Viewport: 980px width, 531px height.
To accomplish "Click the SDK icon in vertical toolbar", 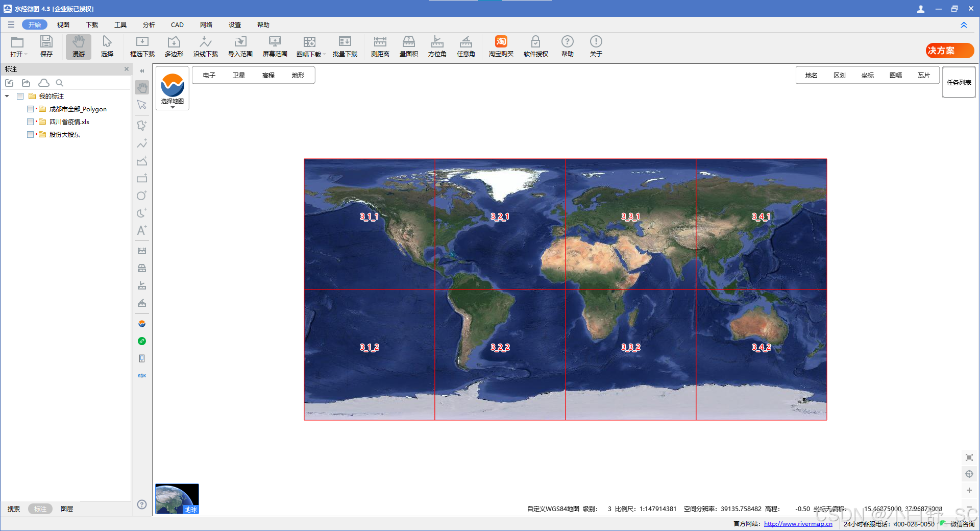I will (142, 376).
